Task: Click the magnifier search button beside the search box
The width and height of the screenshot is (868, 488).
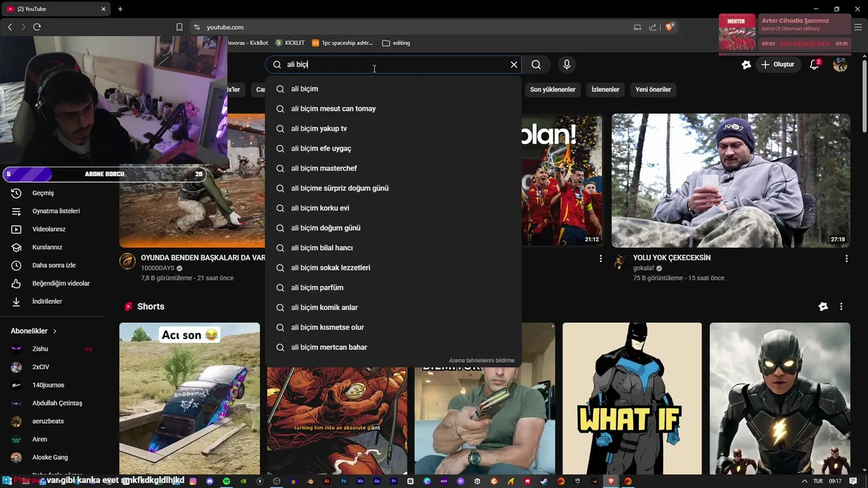Action: (536, 64)
